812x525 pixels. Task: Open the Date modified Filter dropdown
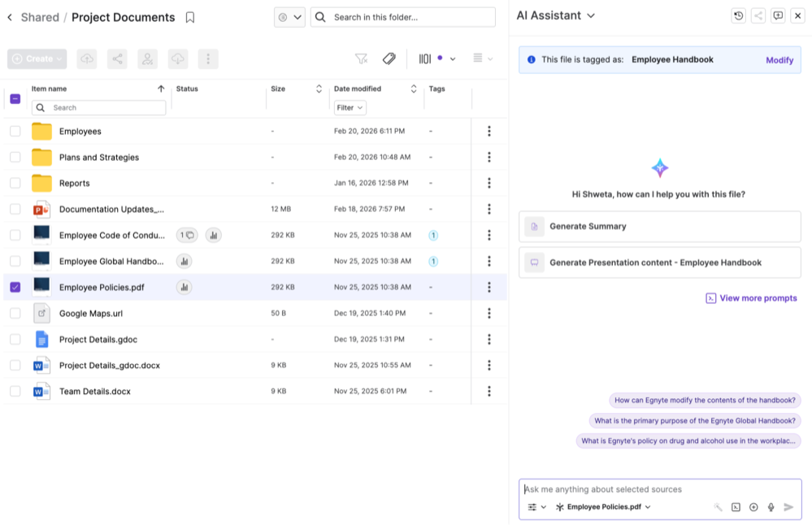(x=350, y=107)
